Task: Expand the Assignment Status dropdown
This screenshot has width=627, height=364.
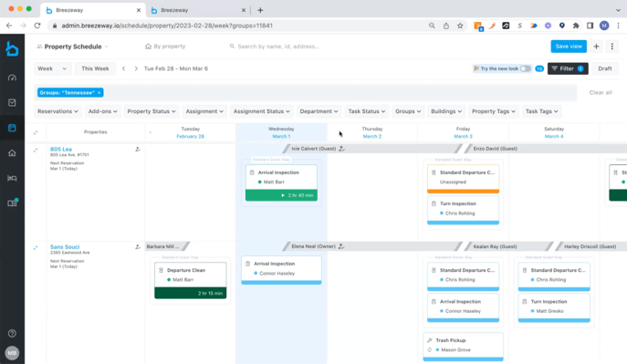Action: coord(262,111)
